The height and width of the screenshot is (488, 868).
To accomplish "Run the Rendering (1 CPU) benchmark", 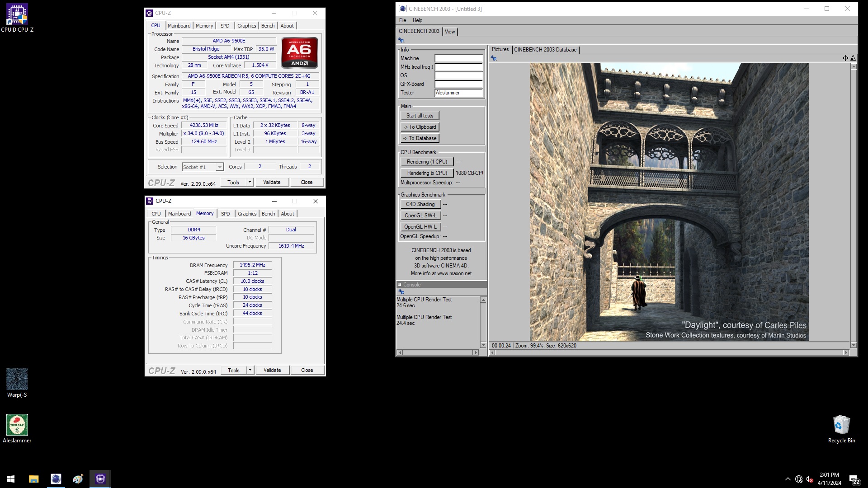I will [x=427, y=162].
